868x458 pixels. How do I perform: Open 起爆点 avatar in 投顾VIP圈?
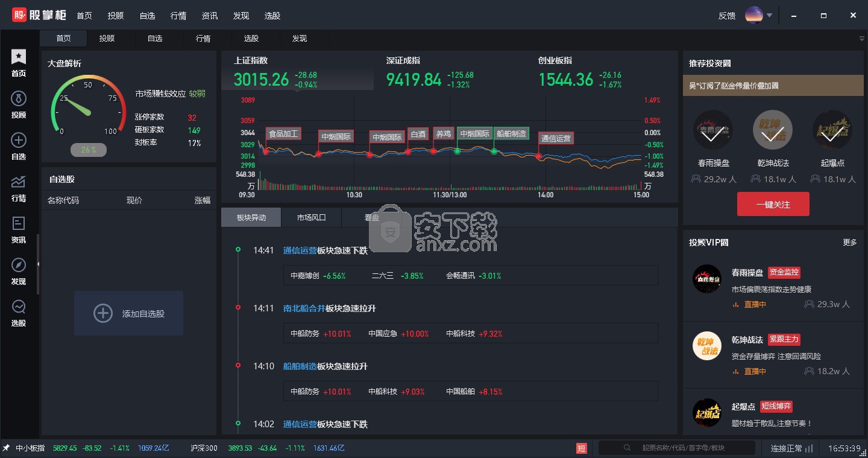(x=707, y=413)
